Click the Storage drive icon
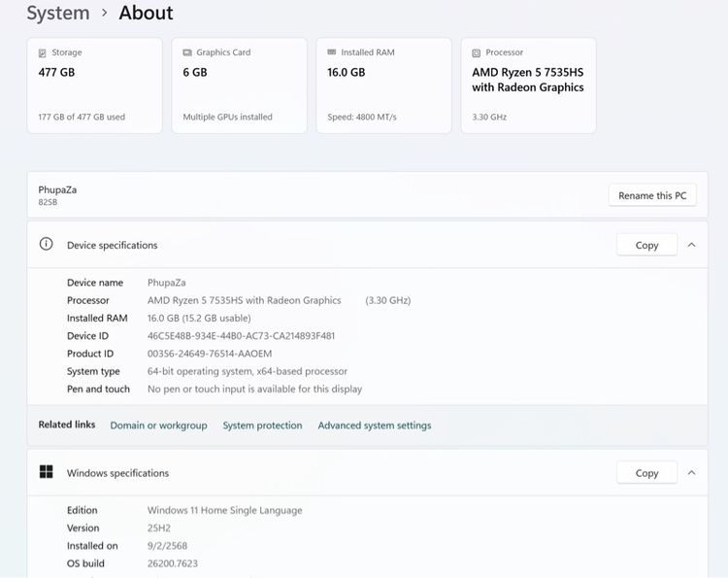The width and height of the screenshot is (728, 578). [42, 52]
